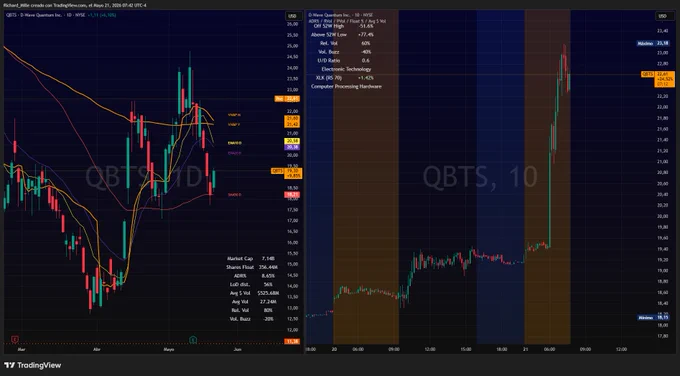This screenshot has width=680, height=376.
Task: Click the Market Cap 7.14B table value
Action: pyautogui.click(x=268, y=258)
